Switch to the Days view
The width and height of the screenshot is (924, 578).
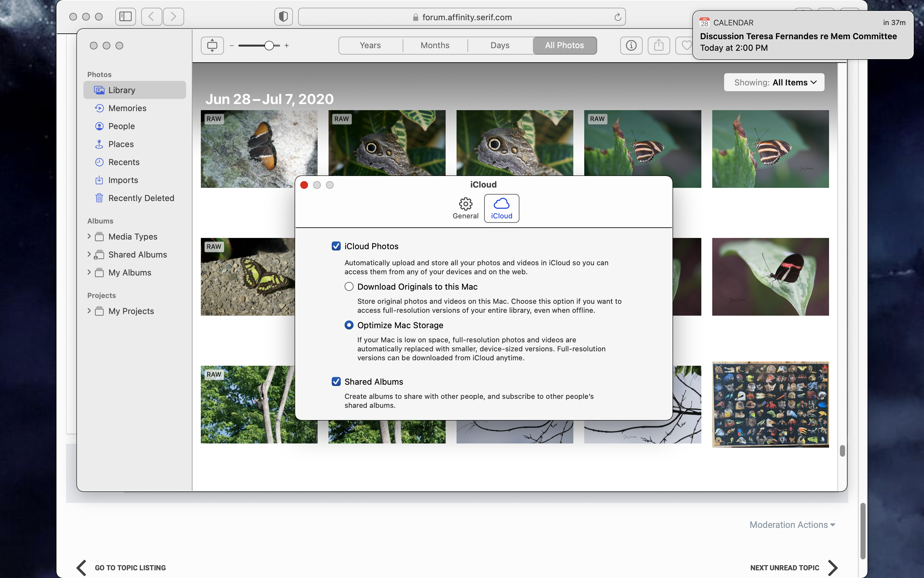pyautogui.click(x=500, y=46)
